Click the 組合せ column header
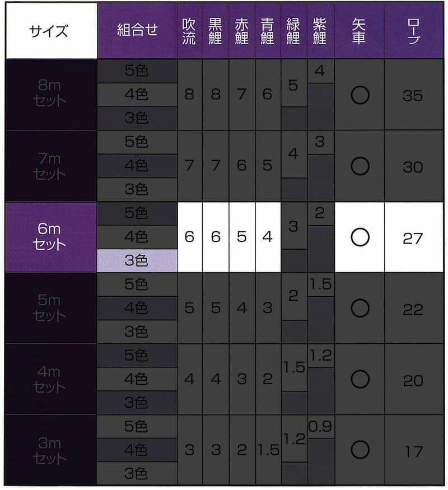 click(x=137, y=31)
